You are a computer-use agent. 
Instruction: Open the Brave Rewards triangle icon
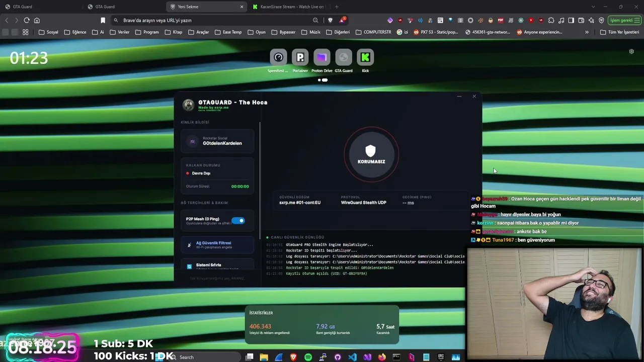coord(343,20)
